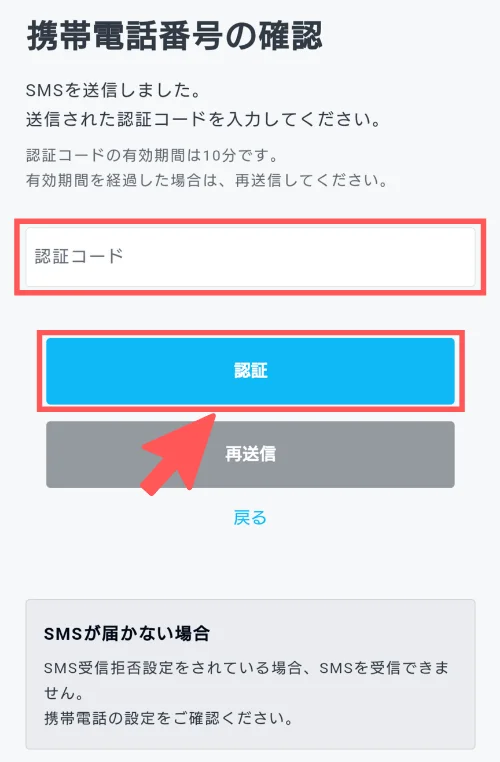Click the gray SMS help info box

[x=250, y=674]
